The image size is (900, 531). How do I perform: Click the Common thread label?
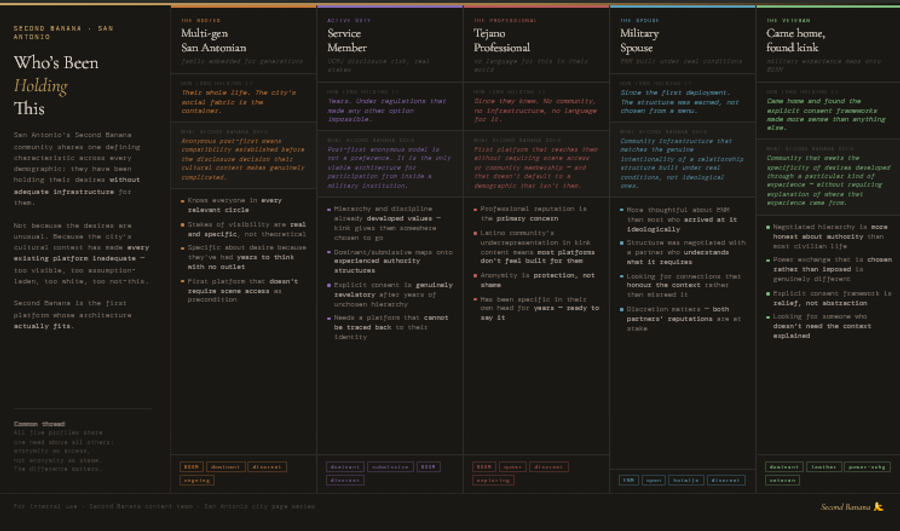point(39,424)
